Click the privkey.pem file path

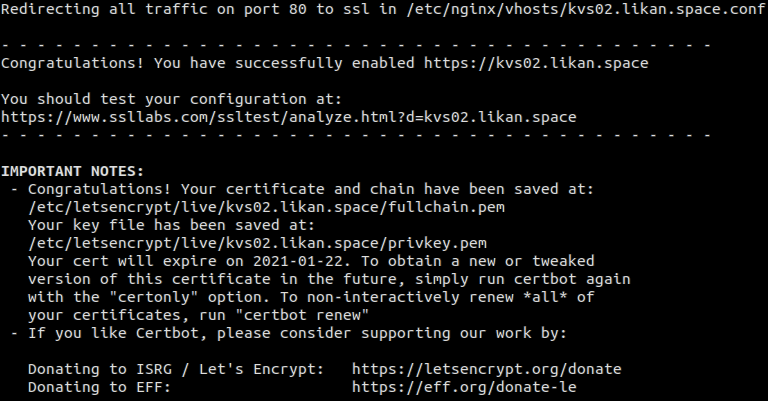pyautogui.click(x=257, y=243)
